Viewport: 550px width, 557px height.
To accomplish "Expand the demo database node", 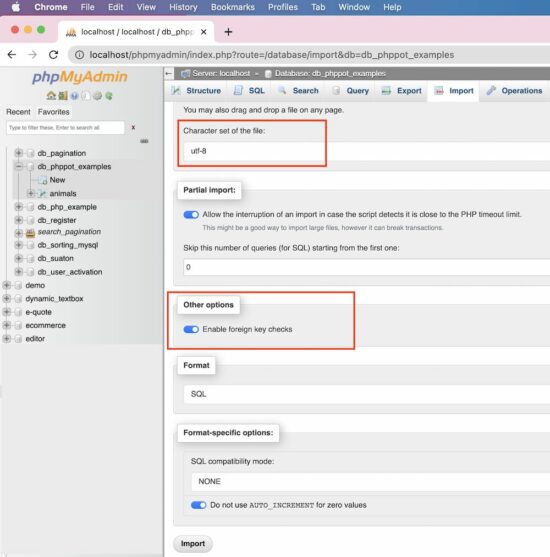I will coord(6,285).
